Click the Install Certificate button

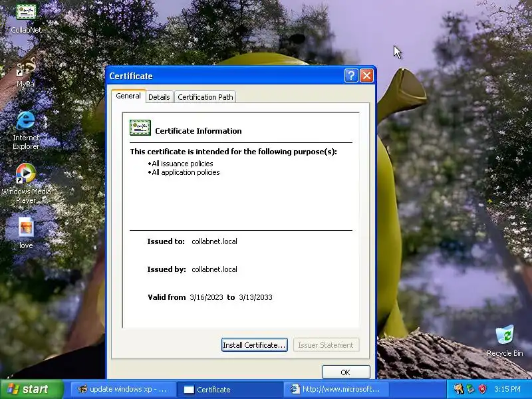(254, 345)
